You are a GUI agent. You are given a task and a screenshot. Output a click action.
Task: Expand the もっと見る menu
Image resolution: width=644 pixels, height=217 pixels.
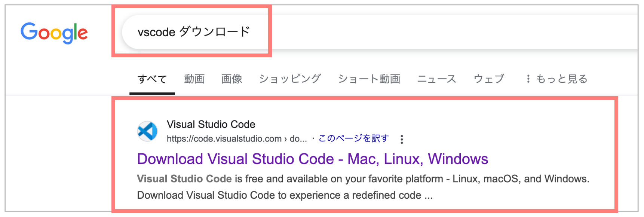click(x=556, y=79)
